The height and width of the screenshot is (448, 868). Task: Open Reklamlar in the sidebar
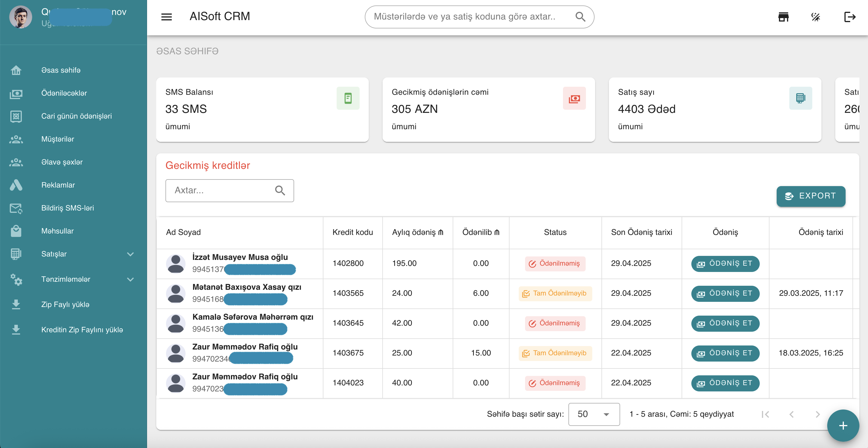[74, 185]
